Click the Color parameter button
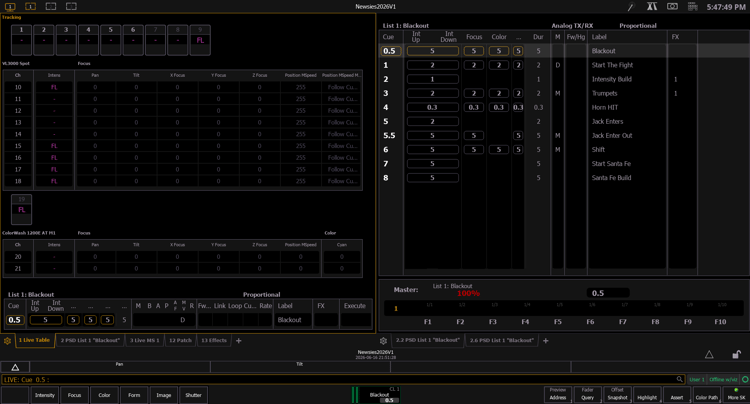 click(x=104, y=395)
